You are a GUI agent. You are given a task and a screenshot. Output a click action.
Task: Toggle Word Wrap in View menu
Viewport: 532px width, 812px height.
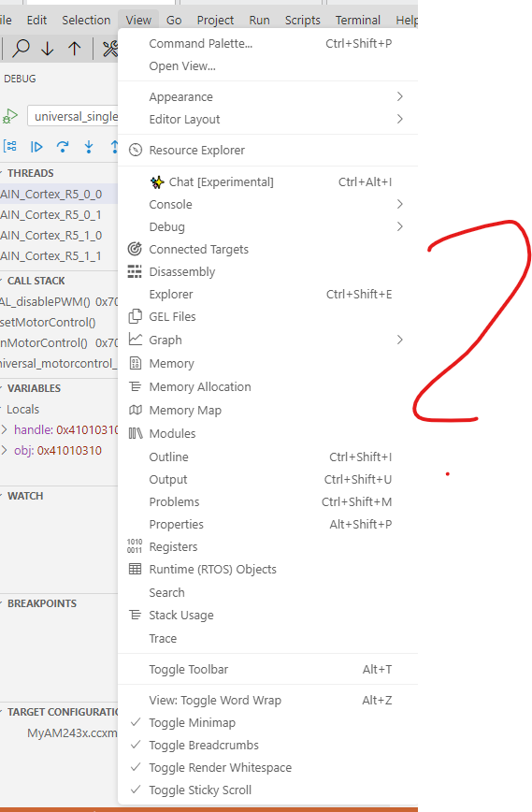point(267,700)
